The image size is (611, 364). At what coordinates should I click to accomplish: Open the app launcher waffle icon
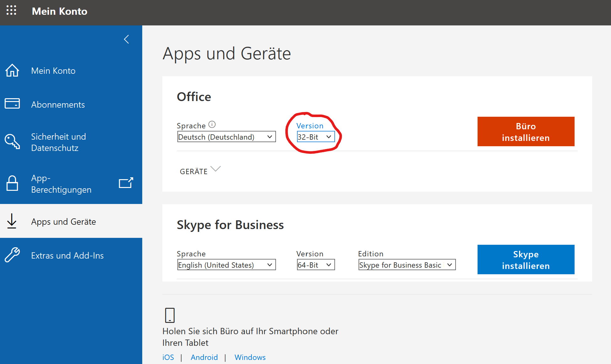pyautogui.click(x=11, y=10)
